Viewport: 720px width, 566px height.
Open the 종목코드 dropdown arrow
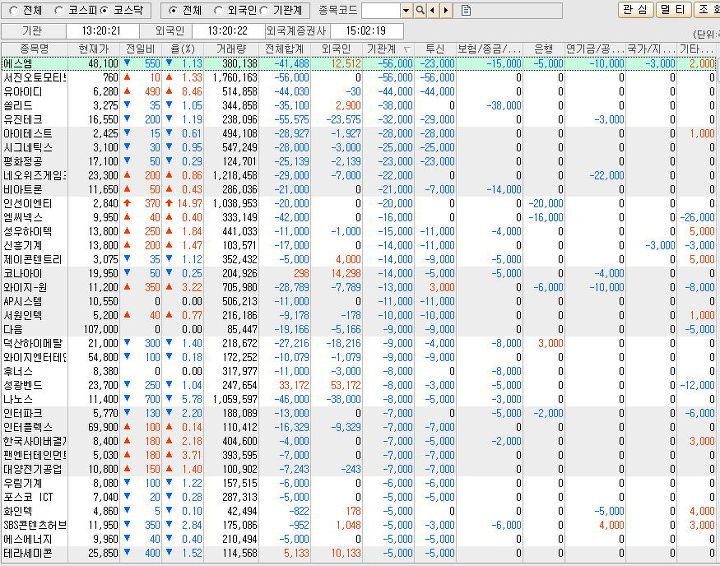[x=406, y=10]
